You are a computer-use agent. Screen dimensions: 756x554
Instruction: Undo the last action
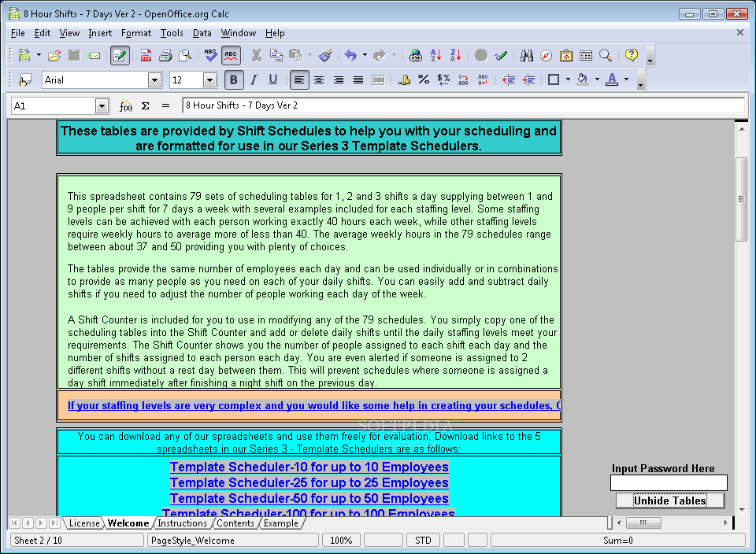pos(350,55)
